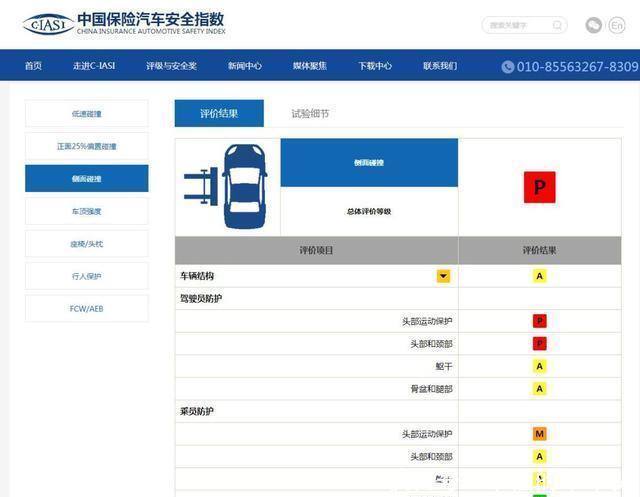Click the 乘员防护 section label
The width and height of the screenshot is (640, 497).
197,411
